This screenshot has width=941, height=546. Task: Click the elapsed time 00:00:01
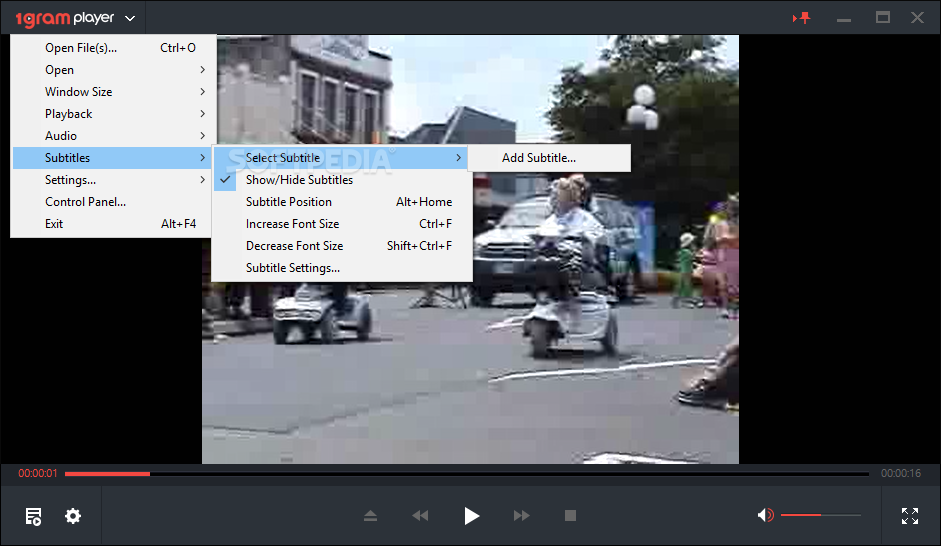(x=38, y=473)
